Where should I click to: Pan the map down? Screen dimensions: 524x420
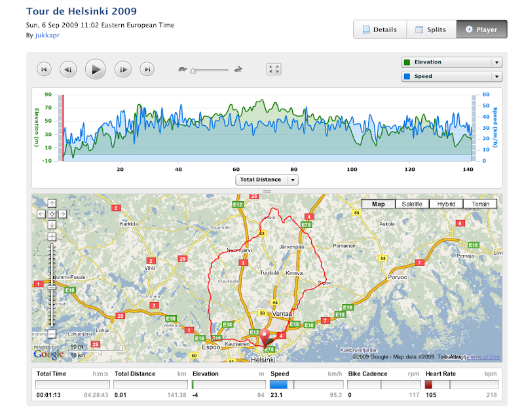[x=52, y=224]
